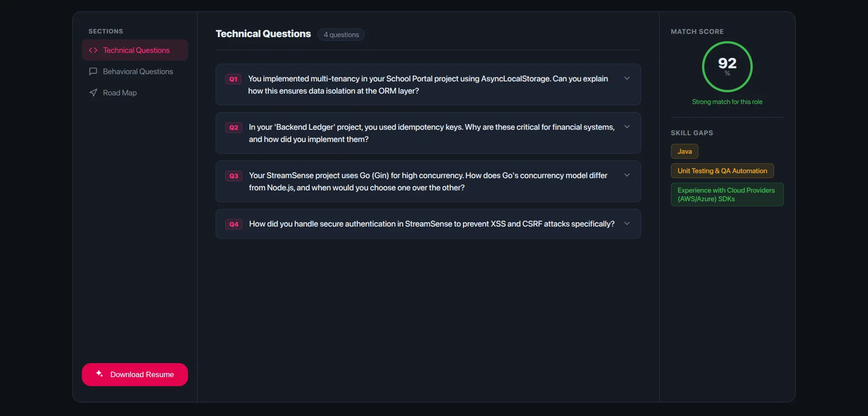The width and height of the screenshot is (868, 416).
Task: Click the Q1 badge
Action: pos(233,79)
